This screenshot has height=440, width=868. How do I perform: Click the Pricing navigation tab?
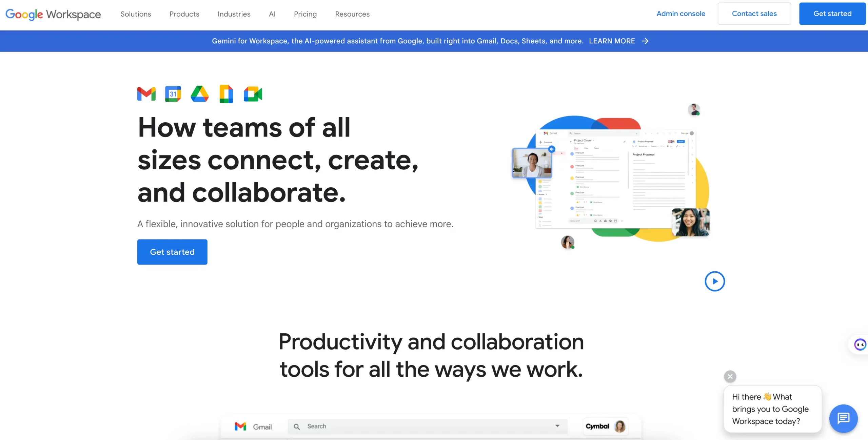pos(305,14)
